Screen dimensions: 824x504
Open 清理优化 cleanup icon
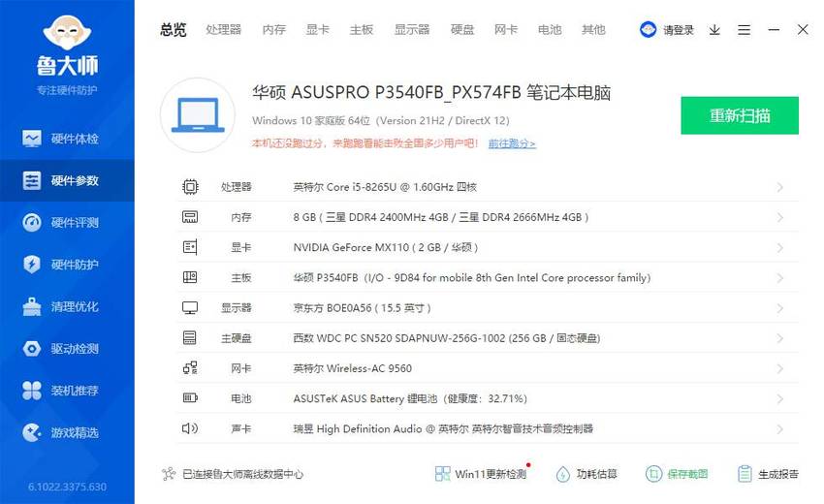[32, 306]
